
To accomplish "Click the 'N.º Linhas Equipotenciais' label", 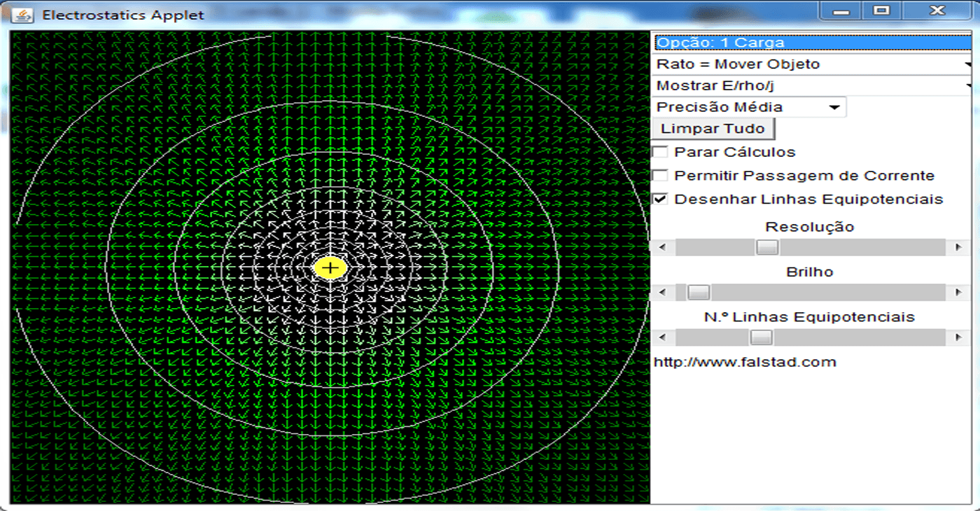I will [x=809, y=317].
